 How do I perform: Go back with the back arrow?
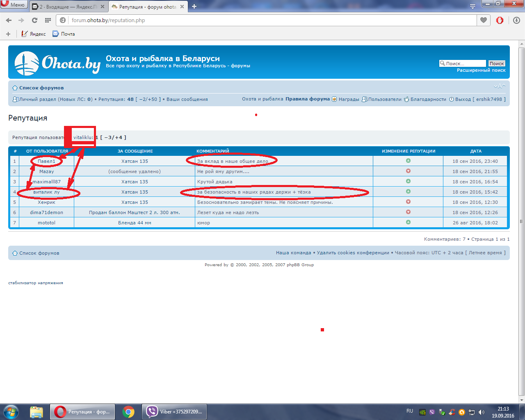click(x=9, y=20)
